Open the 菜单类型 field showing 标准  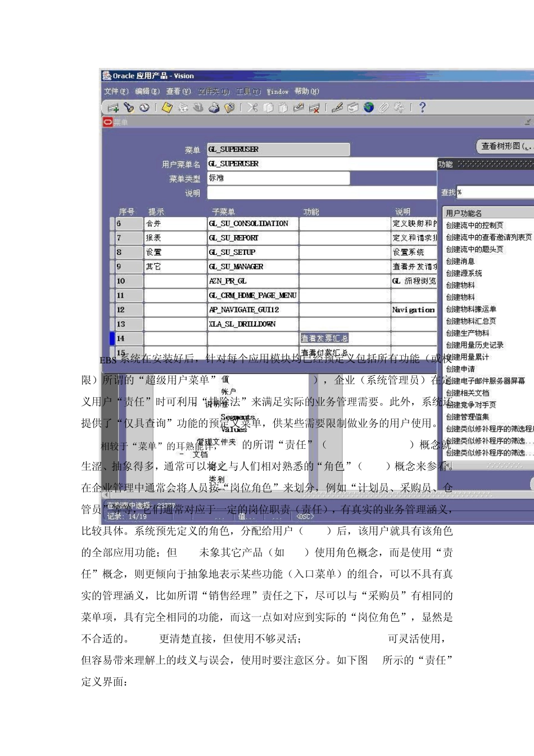coord(278,178)
